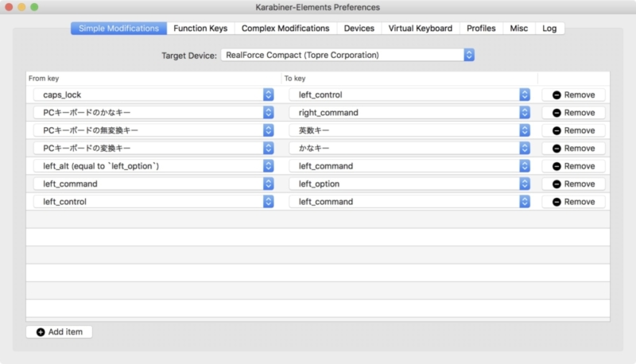Open the left_control To key dropdown

pos(409,95)
